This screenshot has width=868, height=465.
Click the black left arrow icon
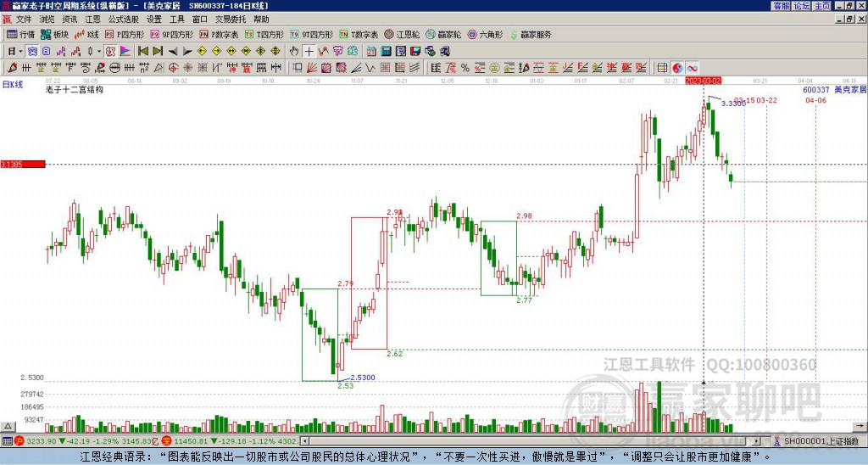click(173, 52)
